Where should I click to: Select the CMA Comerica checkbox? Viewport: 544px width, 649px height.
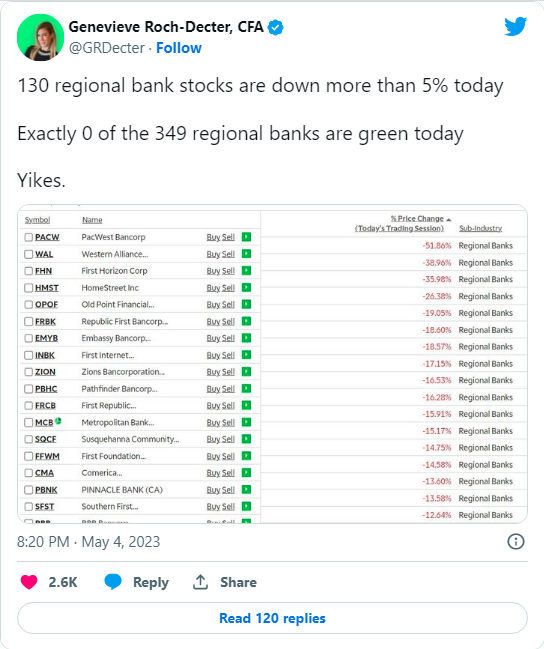[28, 473]
